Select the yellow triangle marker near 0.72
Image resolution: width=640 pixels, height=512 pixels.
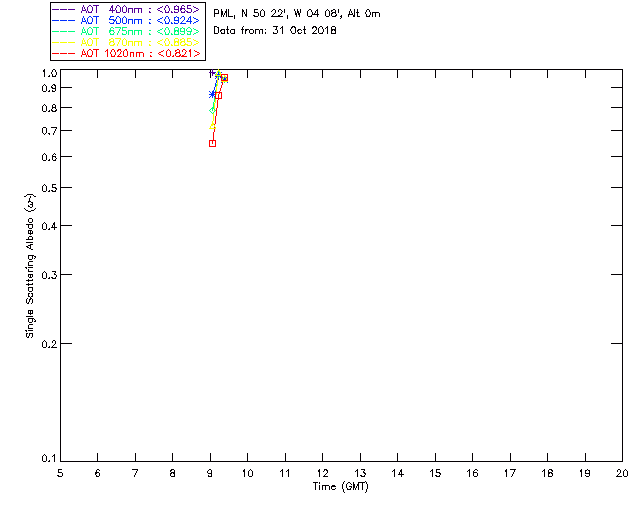point(212,126)
